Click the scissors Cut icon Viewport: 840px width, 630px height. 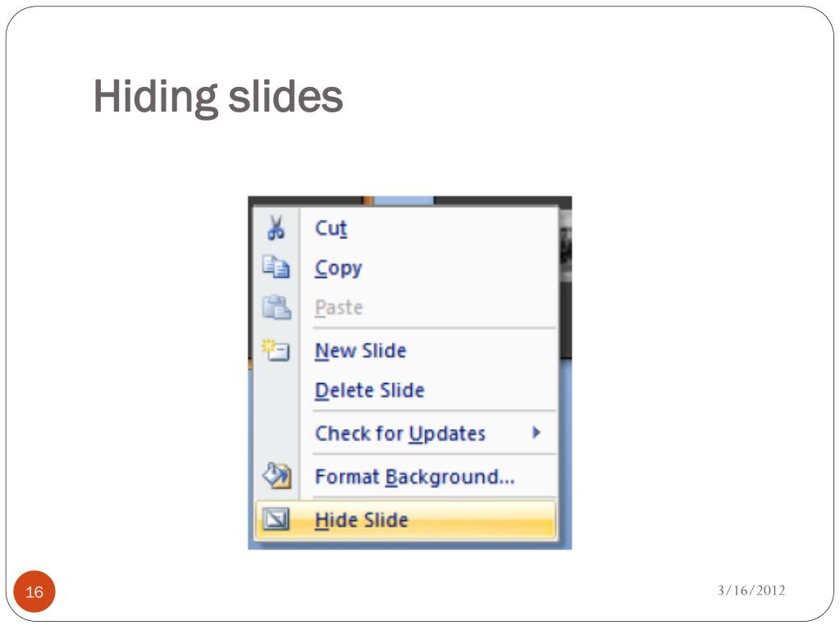click(x=276, y=227)
